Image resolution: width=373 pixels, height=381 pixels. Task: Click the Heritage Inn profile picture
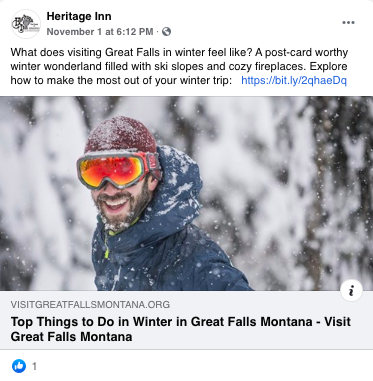point(26,24)
